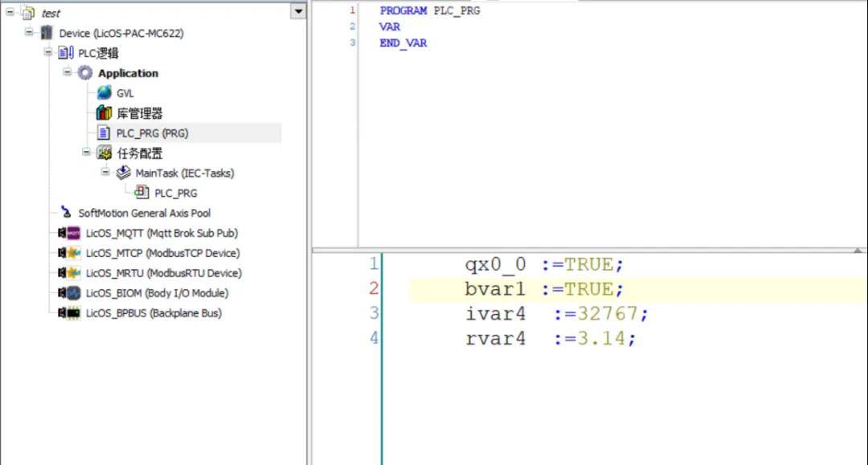
Task: Open the device tree panel dropdown arrow
Action: (298, 11)
